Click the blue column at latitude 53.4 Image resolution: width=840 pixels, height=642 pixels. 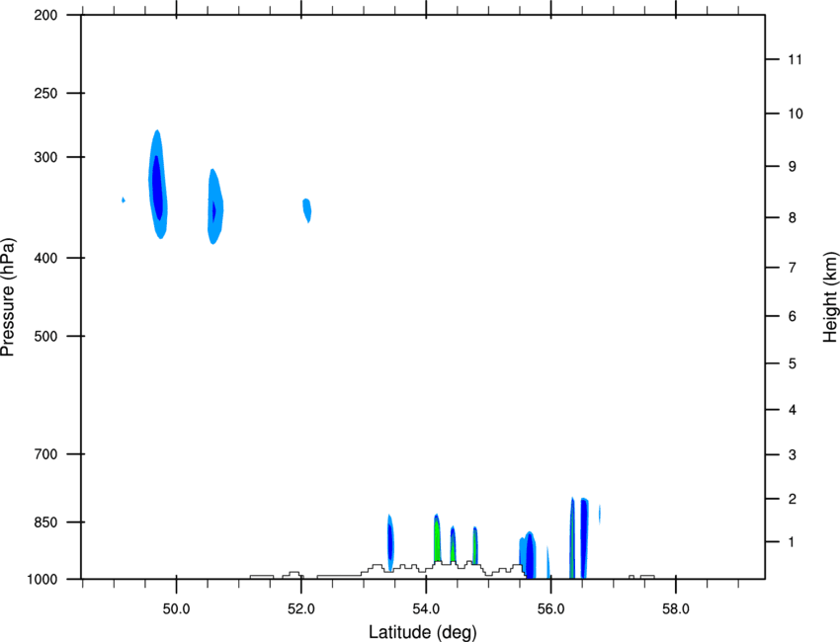tap(390, 542)
